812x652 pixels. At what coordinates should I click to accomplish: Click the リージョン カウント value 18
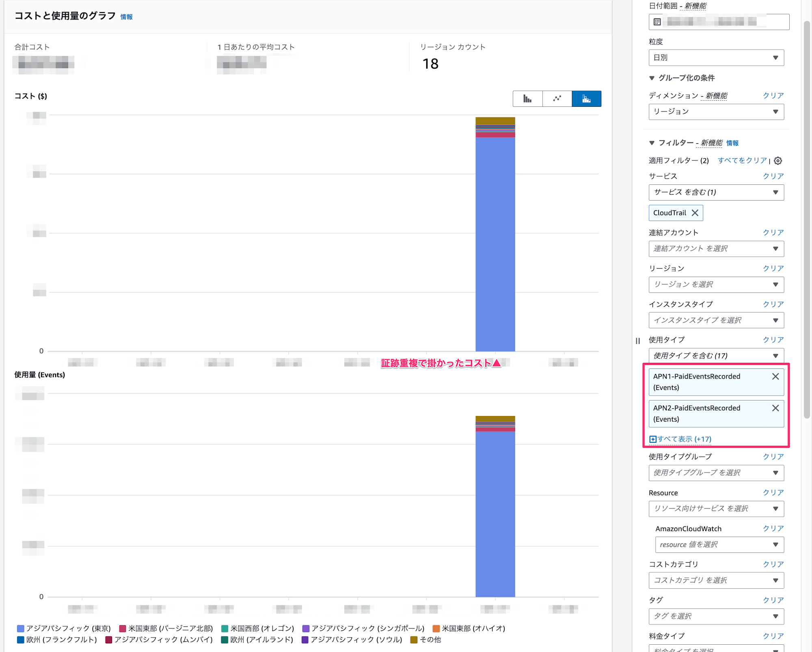click(x=430, y=64)
